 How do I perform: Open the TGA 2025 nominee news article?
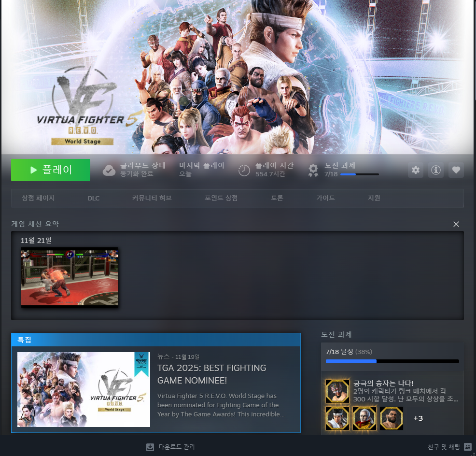click(x=211, y=374)
